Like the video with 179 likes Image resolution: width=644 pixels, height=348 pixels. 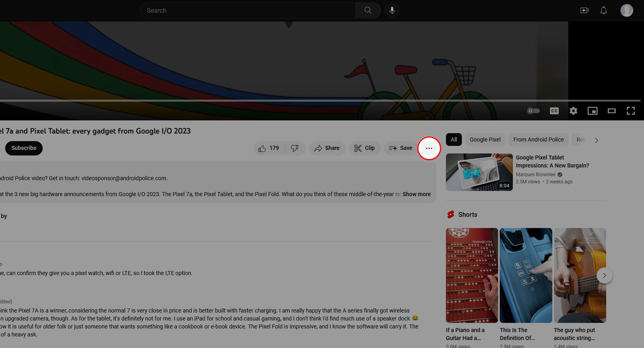coord(269,148)
